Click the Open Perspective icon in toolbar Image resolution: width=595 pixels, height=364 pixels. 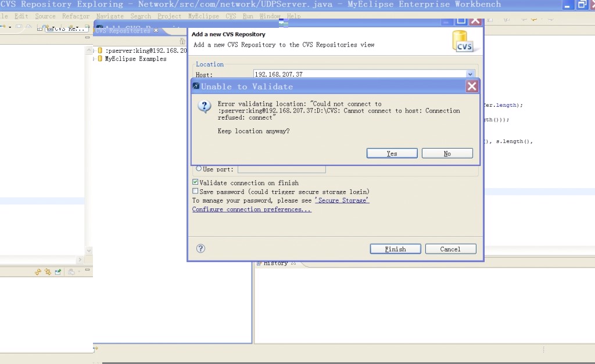(40, 28)
